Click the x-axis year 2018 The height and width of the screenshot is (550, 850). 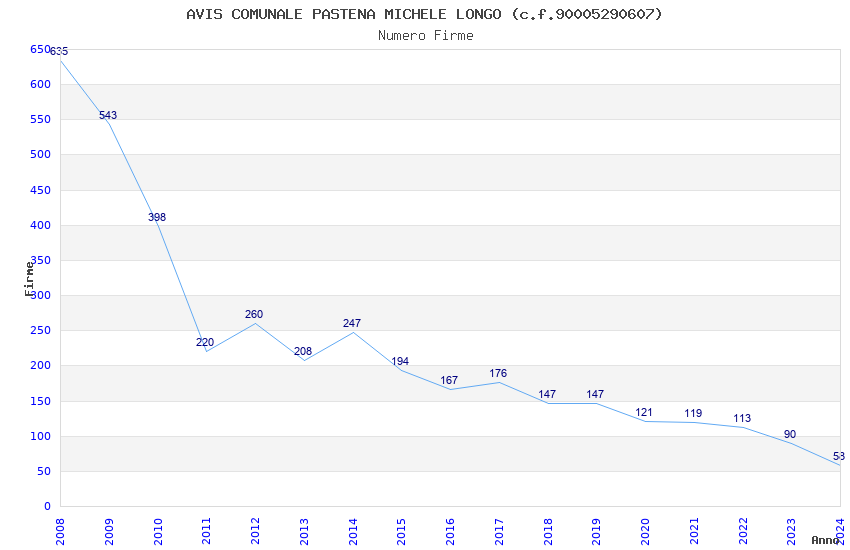tap(548, 531)
